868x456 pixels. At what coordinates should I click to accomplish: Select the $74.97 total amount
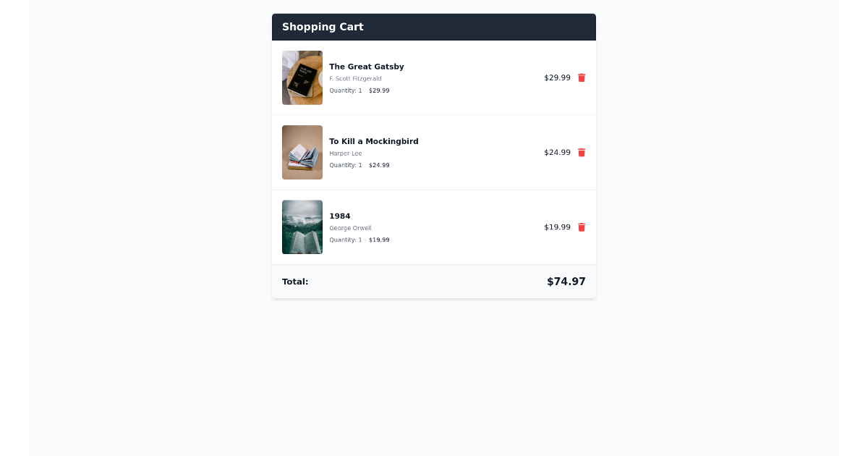tap(566, 282)
